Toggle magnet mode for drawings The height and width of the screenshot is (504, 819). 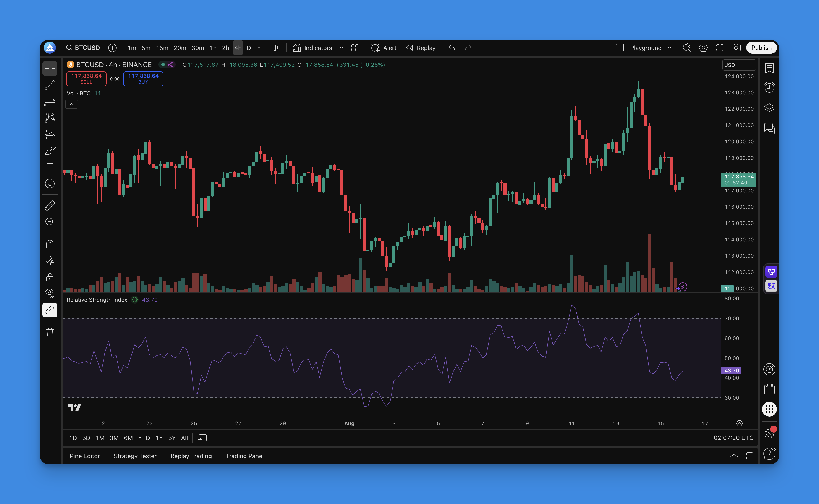pos(50,244)
